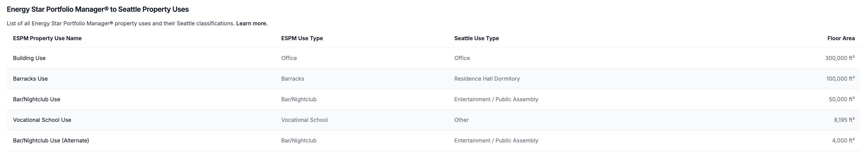Click the Building Use row name
868x156 pixels.
point(29,58)
